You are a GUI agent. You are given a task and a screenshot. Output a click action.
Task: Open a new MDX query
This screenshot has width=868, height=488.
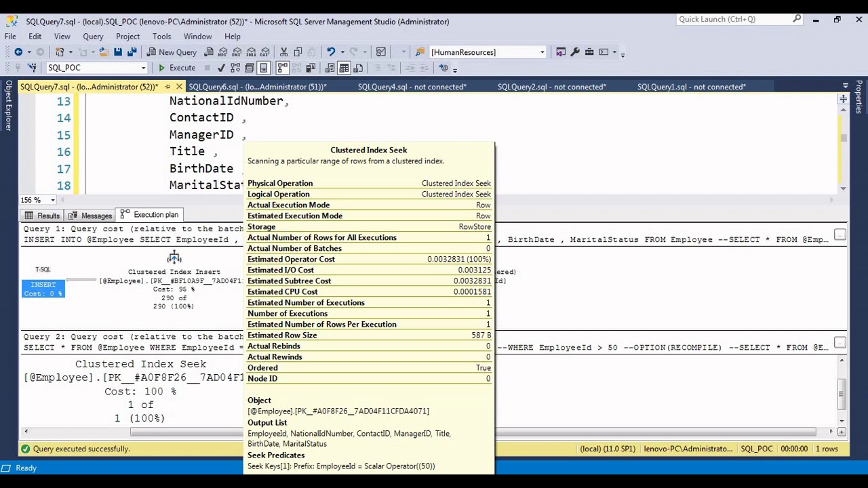[x=222, y=52]
